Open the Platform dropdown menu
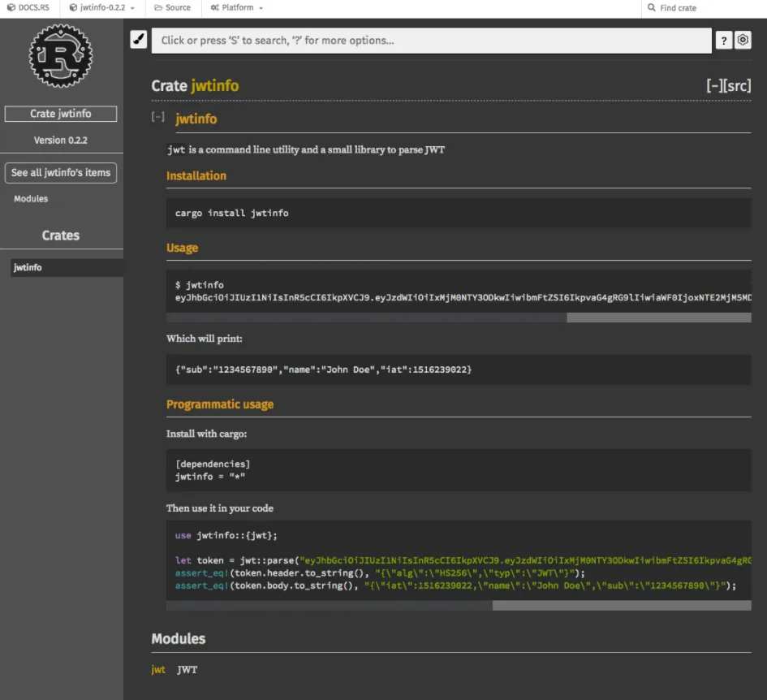 pos(236,8)
